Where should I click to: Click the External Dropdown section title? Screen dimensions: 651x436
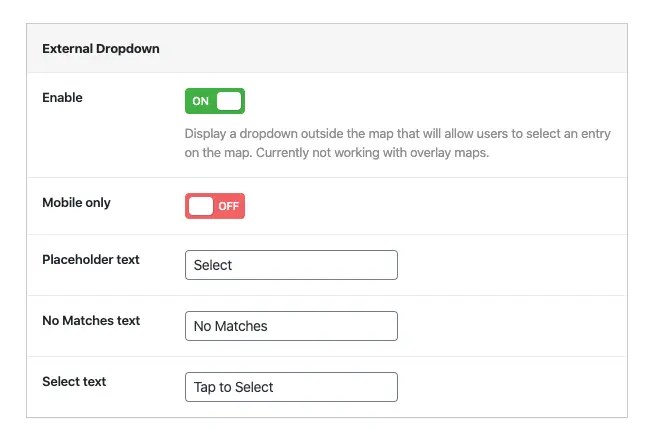tap(101, 48)
